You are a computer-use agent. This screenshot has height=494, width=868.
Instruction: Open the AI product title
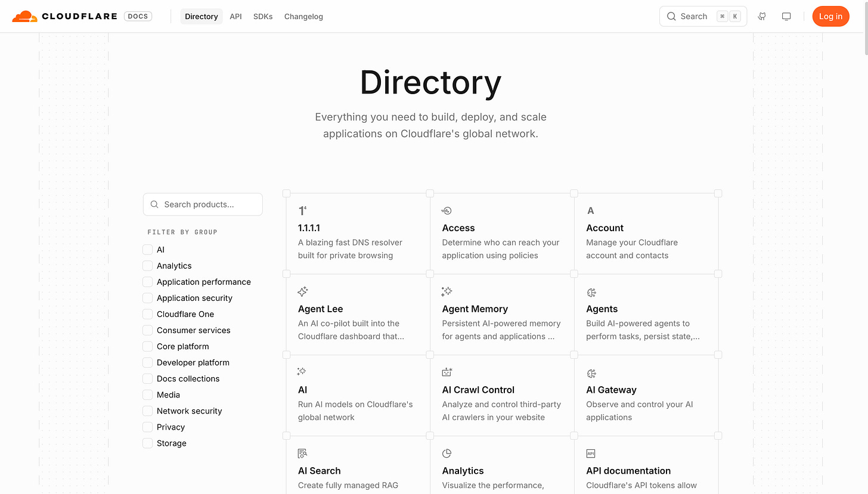[303, 390]
